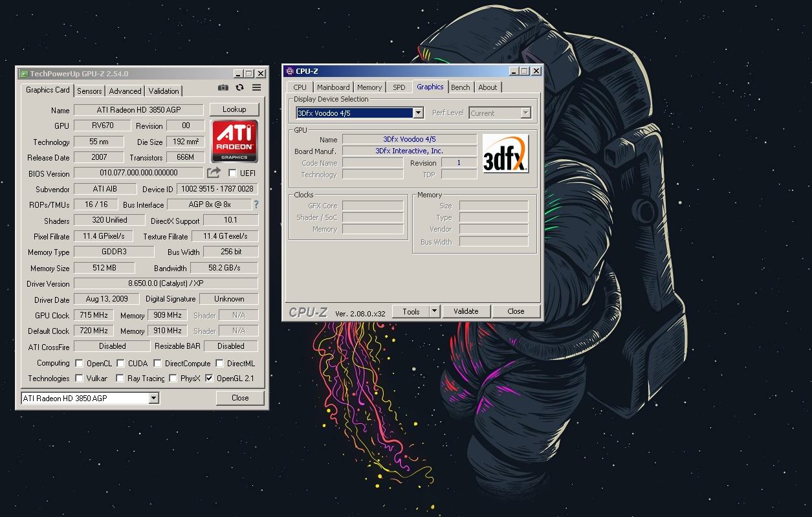Open the Bench tab in CPU-Z

[461, 87]
